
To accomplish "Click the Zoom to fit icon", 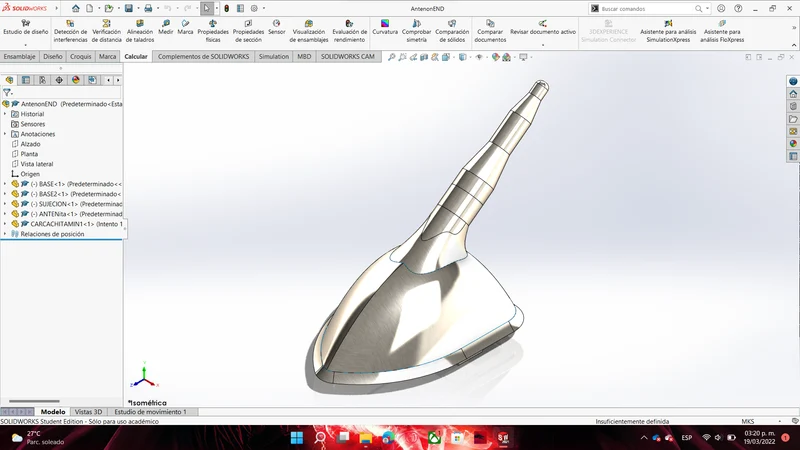I will pyautogui.click(x=391, y=57).
